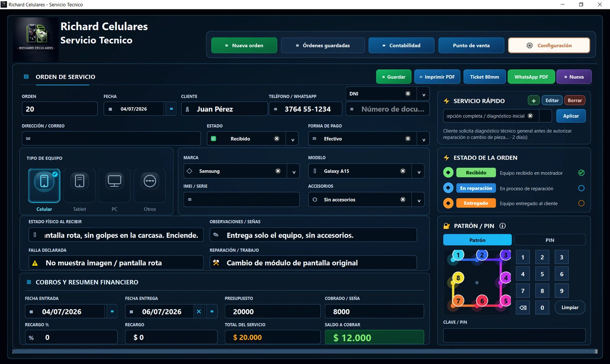Send via WhatsApp PDF button
This screenshot has height=364, width=610.
point(531,77)
